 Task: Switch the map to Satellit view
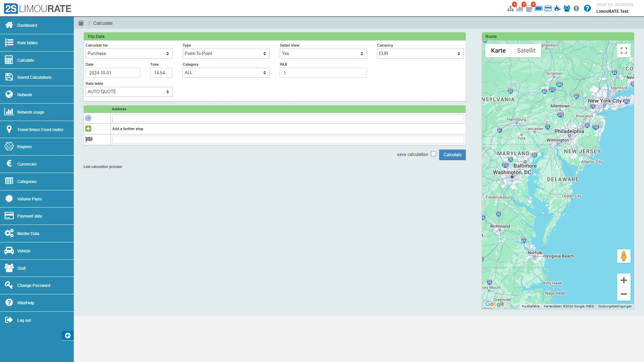point(526,51)
